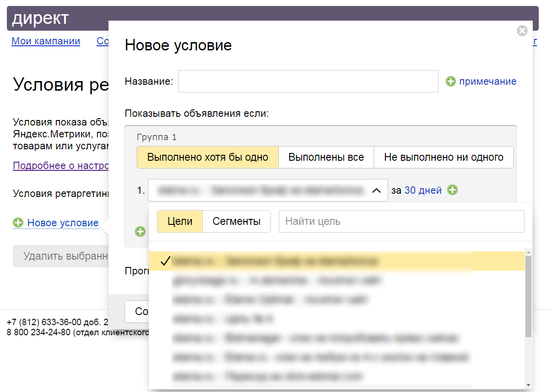
Task: Switch to the Сегменты tab
Action: pyautogui.click(x=236, y=222)
